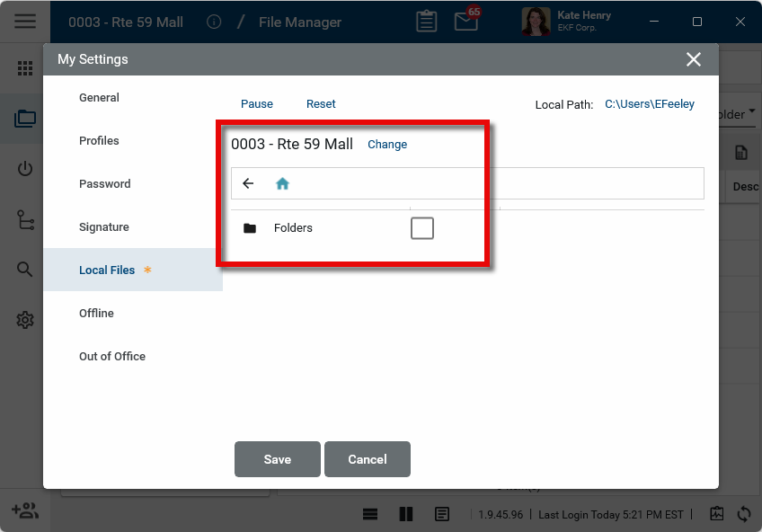Image resolution: width=762 pixels, height=532 pixels.
Task: Click the back arrow in folder browser
Action: [x=249, y=183]
